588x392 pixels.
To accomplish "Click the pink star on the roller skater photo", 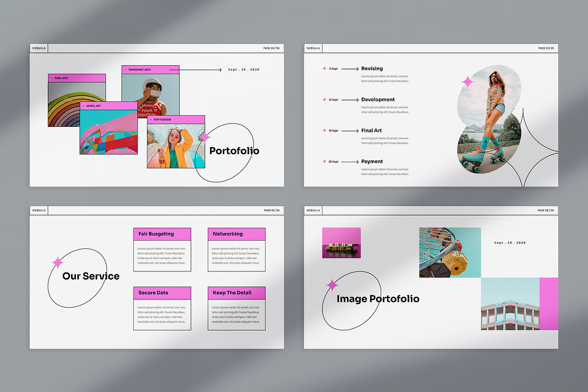I will click(x=468, y=82).
